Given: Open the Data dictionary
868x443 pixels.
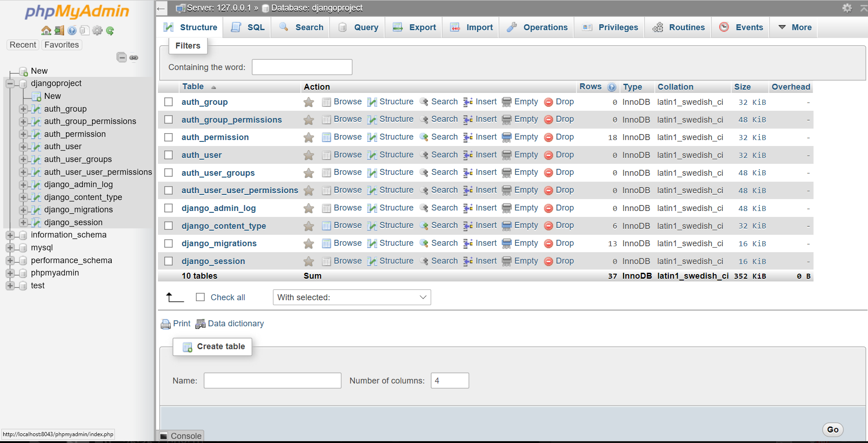Looking at the screenshot, I should pyautogui.click(x=230, y=324).
